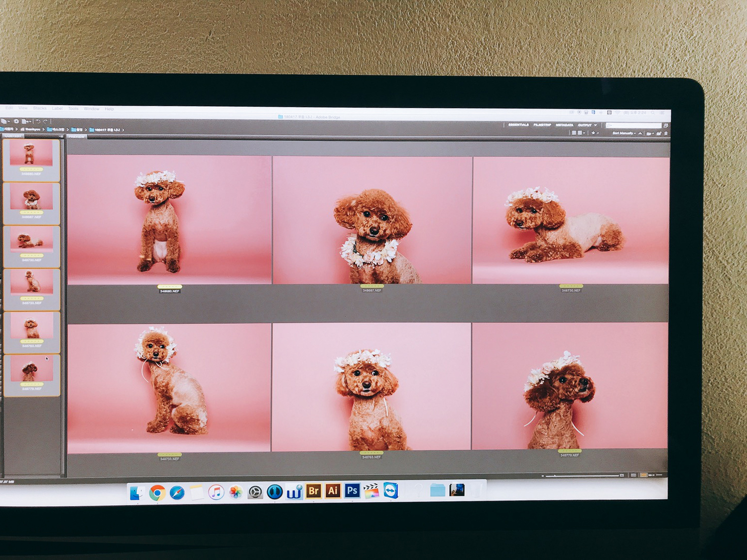Switch to compact mode icon beside search
747x560 pixels.
click(x=666, y=126)
